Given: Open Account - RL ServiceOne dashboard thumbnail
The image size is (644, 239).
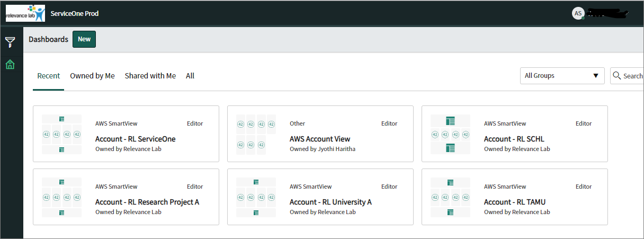Looking at the screenshot, I should (x=61, y=134).
